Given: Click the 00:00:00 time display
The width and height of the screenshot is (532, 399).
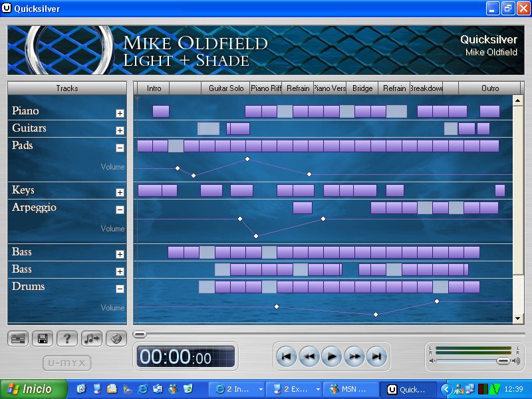Looking at the screenshot, I should tap(186, 357).
